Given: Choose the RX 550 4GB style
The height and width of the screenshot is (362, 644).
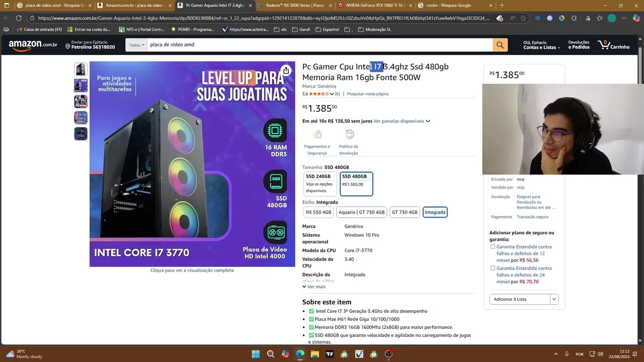Looking at the screenshot, I should (x=318, y=212).
